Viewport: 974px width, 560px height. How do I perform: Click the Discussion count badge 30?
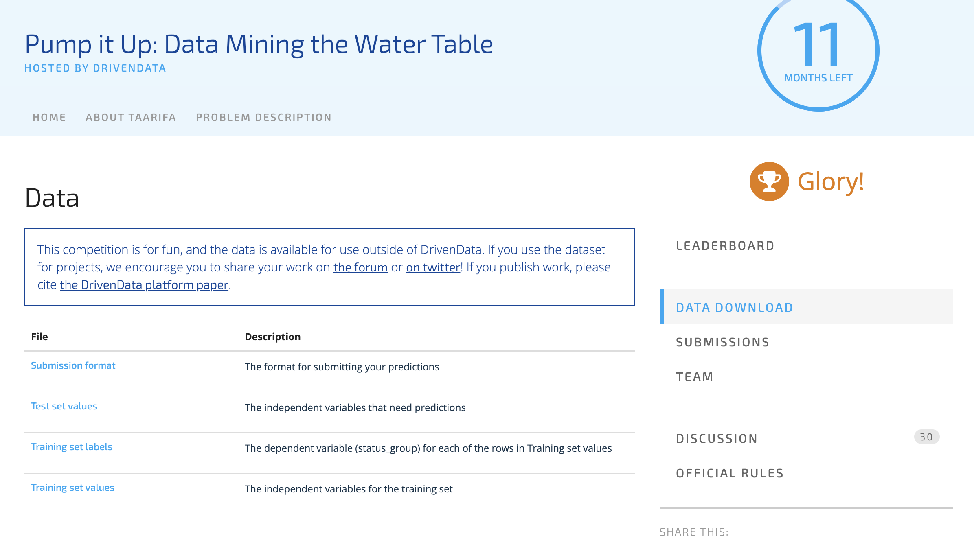point(926,437)
